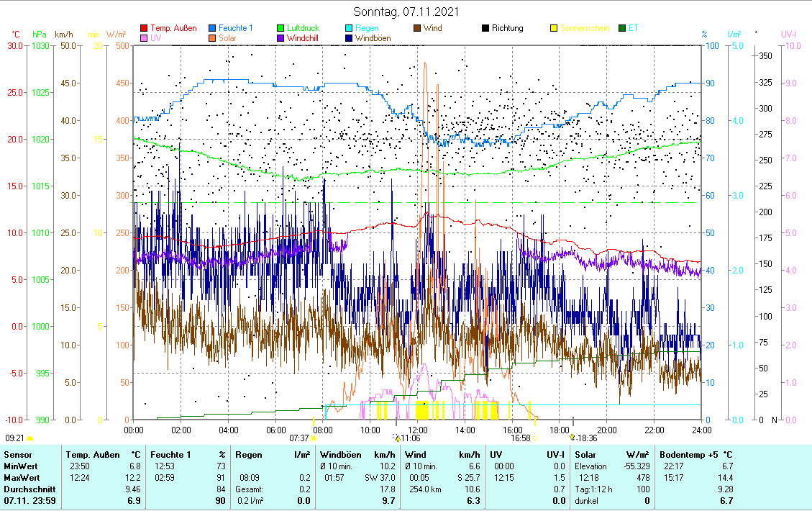Click the dark green ET legend square
812x511 pixels.
[x=623, y=29]
